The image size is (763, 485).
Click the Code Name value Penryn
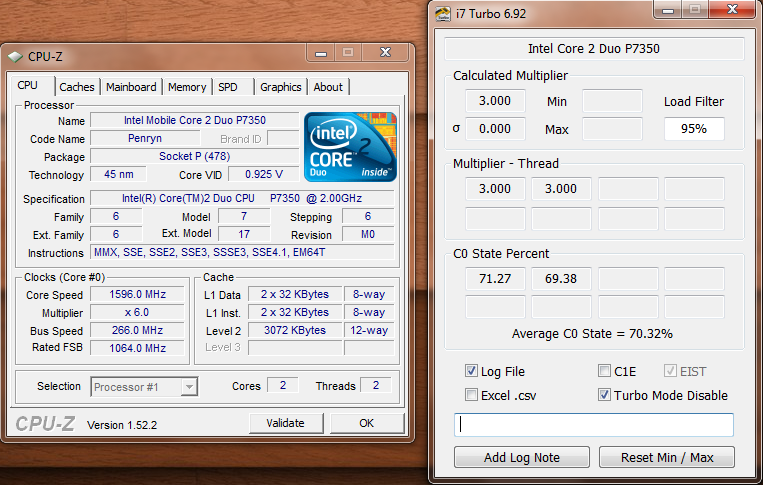coord(145,138)
